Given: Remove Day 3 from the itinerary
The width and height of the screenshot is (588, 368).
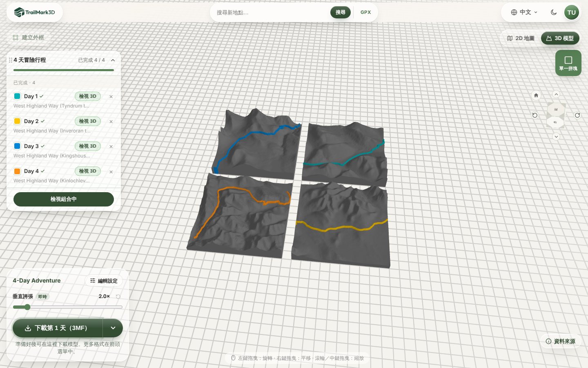Looking at the screenshot, I should coord(111,146).
